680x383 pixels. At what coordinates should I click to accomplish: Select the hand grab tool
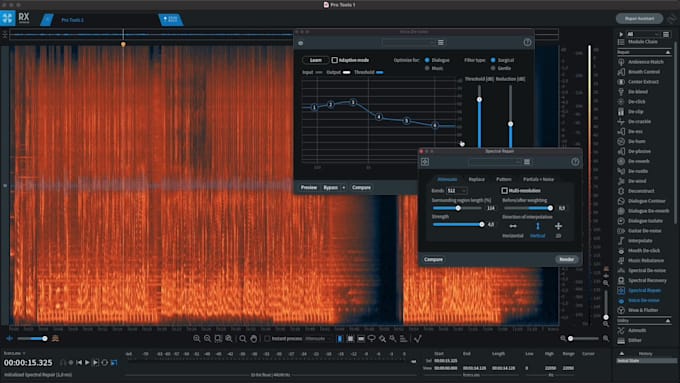[x=254, y=339]
